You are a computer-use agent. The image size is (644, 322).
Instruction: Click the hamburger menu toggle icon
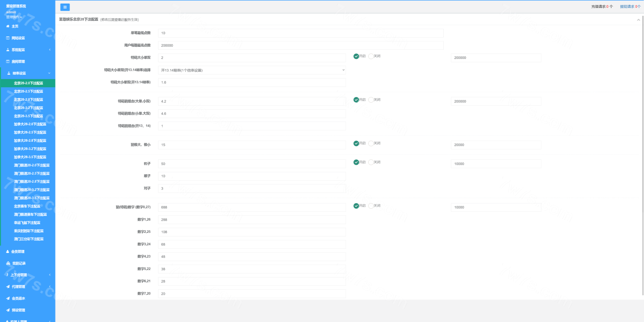pos(65,7)
